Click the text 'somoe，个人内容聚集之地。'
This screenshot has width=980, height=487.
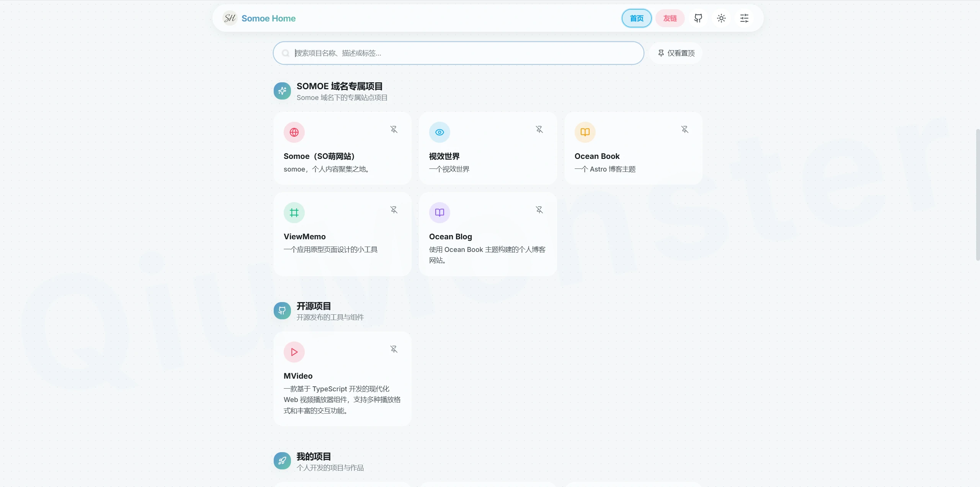(x=326, y=169)
